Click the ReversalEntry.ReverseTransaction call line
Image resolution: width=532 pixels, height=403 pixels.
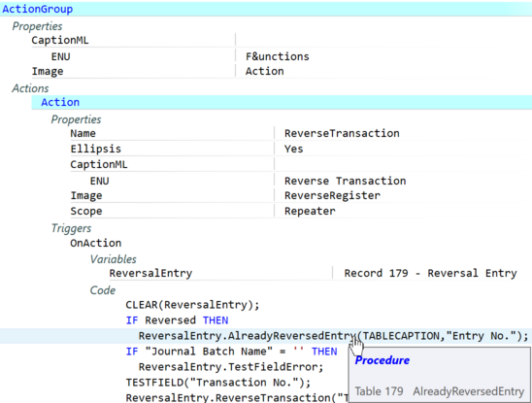point(237,397)
